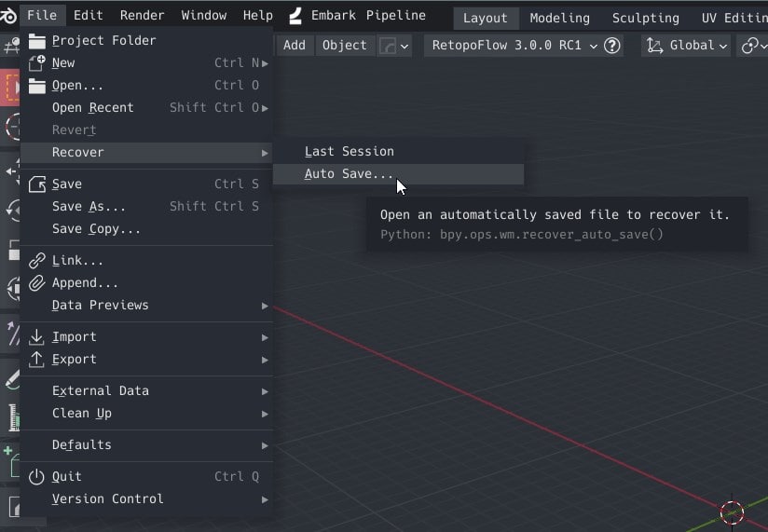Click the Save file icon
Viewport: 768px width, 532px height.
coord(36,184)
